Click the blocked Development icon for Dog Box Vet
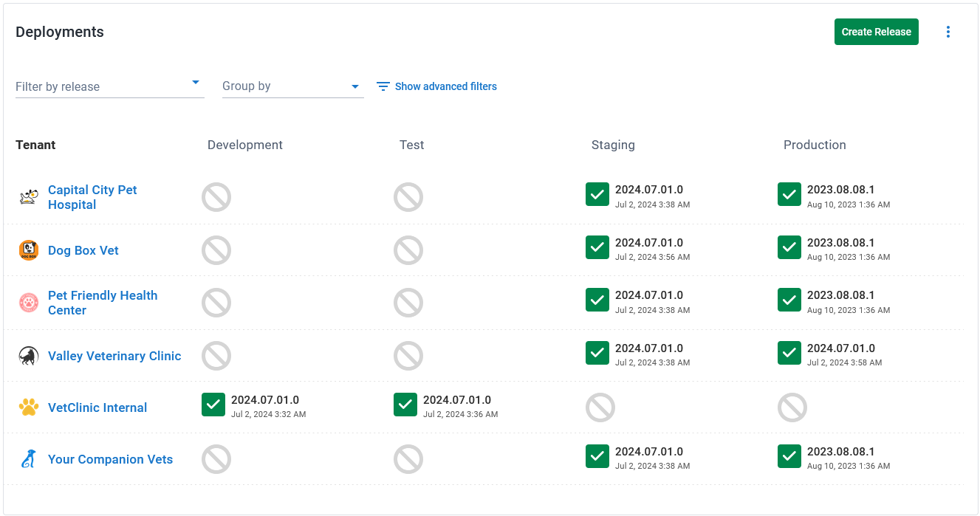The width and height of the screenshot is (980, 516). point(216,250)
